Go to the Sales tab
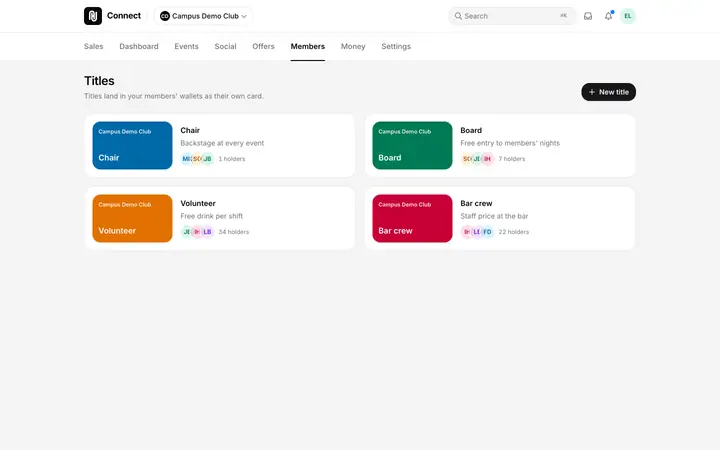This screenshot has height=450, width=720. pyautogui.click(x=94, y=46)
